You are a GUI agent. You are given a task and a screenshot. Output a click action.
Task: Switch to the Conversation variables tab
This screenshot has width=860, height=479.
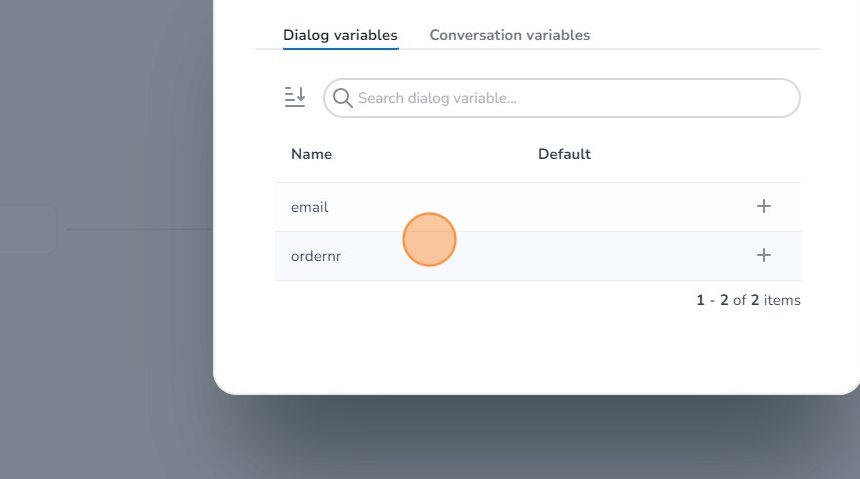509,35
